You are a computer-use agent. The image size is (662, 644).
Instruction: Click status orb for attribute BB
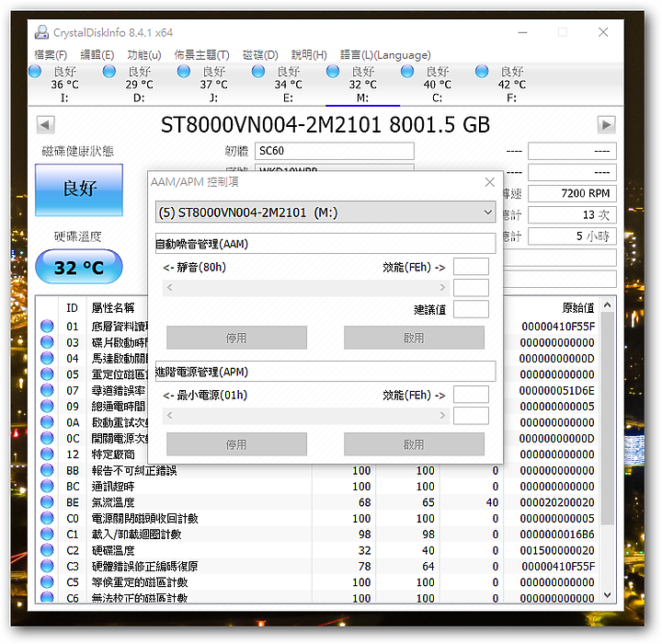(x=47, y=470)
